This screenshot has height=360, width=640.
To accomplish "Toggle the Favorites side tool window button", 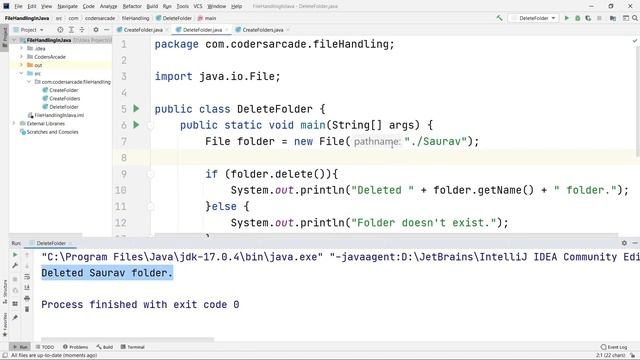I will pyautogui.click(x=5, y=324).
